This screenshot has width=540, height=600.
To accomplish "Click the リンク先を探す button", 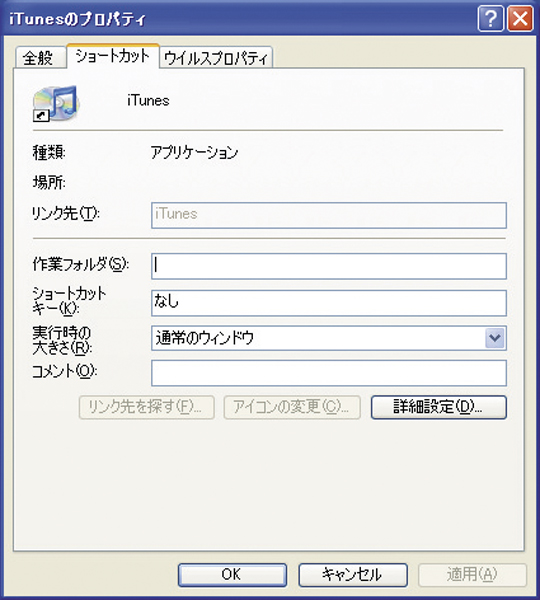I will point(147,407).
